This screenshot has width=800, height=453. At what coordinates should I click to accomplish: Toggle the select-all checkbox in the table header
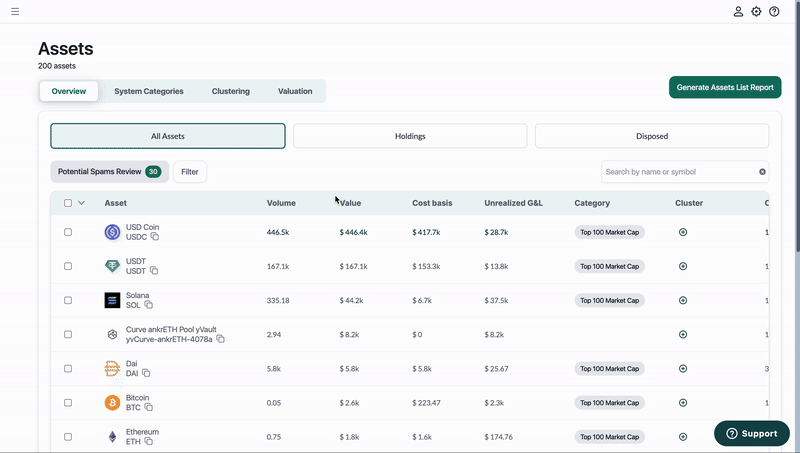click(68, 203)
